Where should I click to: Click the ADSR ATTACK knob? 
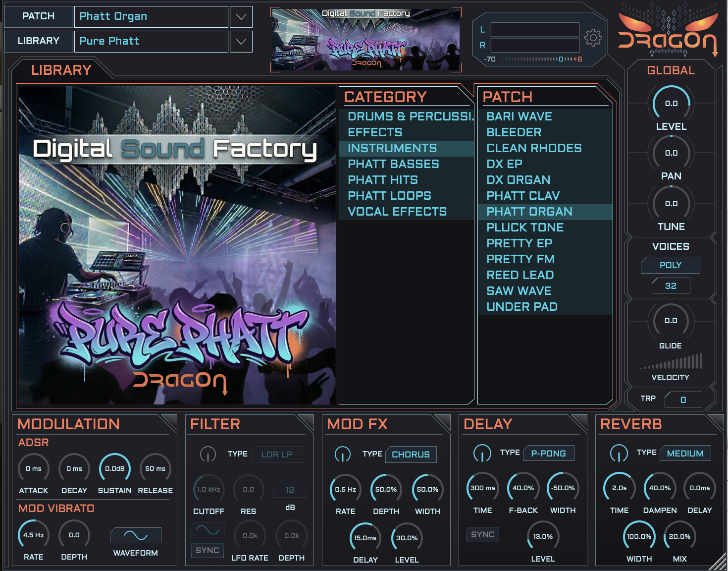[34, 469]
